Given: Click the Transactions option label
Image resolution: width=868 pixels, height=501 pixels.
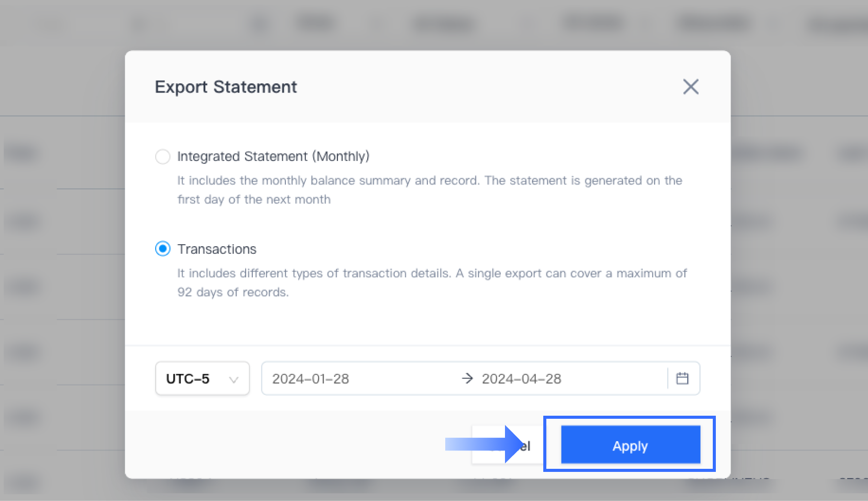Looking at the screenshot, I should click(217, 249).
